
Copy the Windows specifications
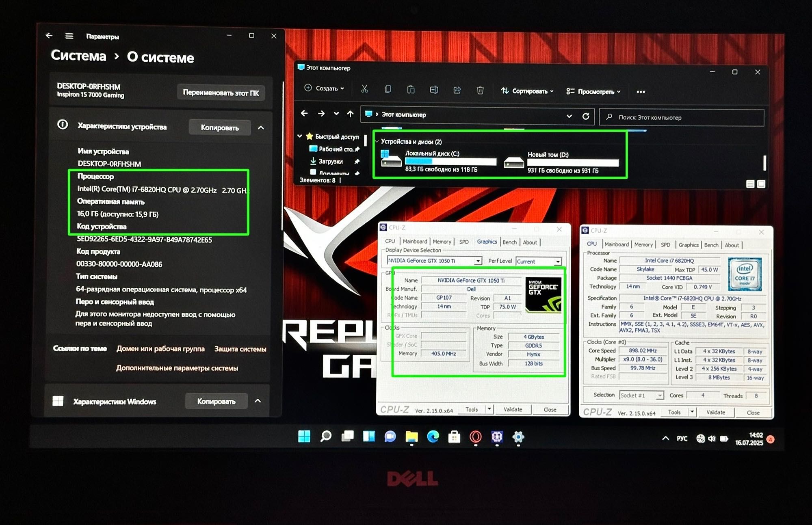click(x=216, y=401)
